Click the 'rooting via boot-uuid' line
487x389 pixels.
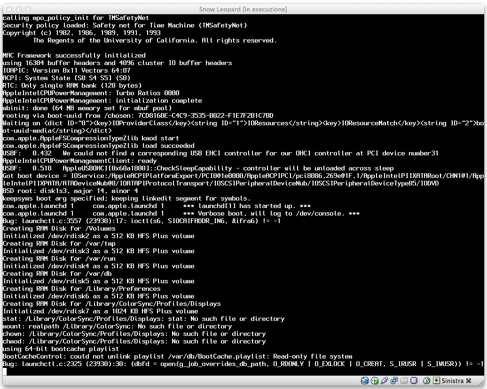click(x=138, y=116)
